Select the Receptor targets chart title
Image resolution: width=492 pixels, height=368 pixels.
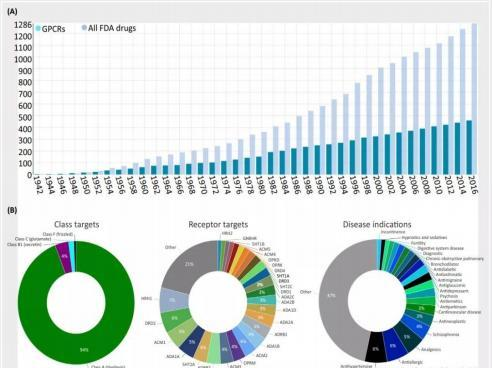[218, 225]
